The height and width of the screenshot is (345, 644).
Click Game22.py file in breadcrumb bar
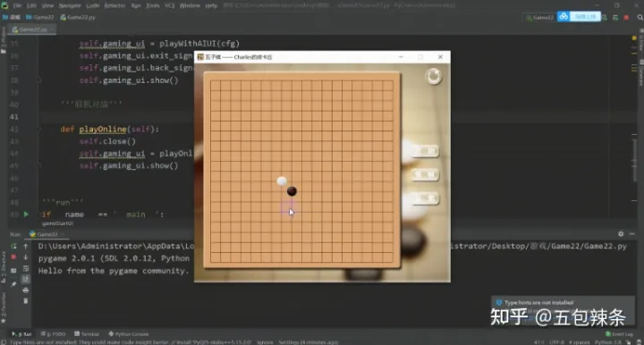78,17
